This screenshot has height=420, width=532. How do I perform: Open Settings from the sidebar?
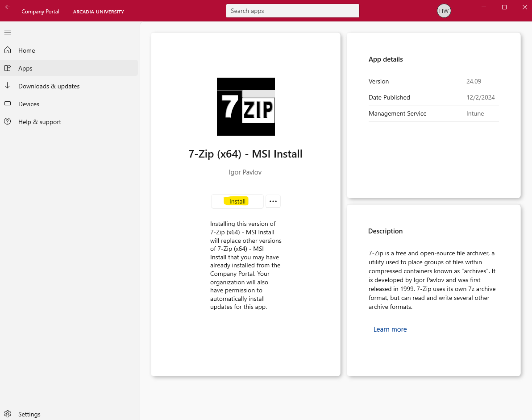pos(69,414)
